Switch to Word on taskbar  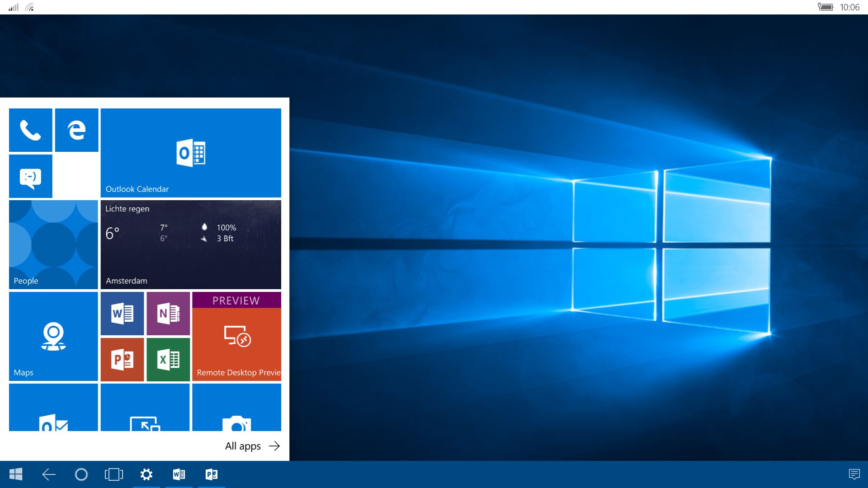tap(179, 474)
